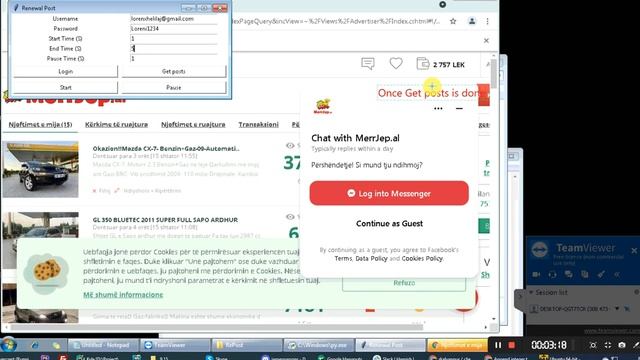Open the Kërkime të ruajtura tab
This screenshot has height=360, width=640.
[x=116, y=124]
